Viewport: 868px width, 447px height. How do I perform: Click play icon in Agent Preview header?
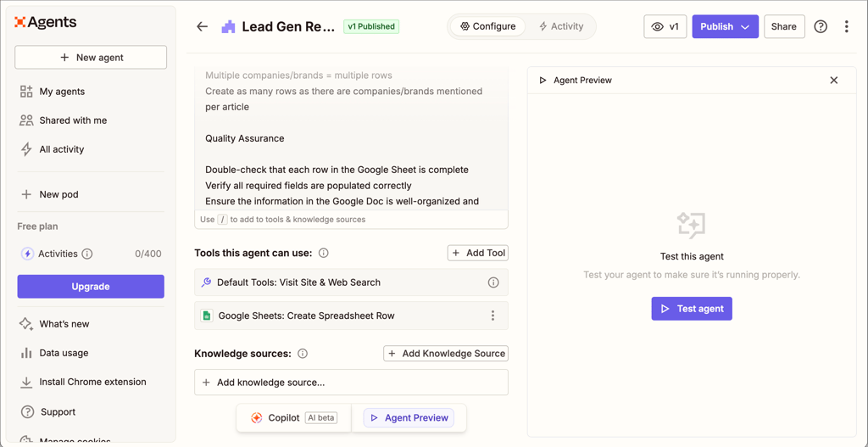543,81
